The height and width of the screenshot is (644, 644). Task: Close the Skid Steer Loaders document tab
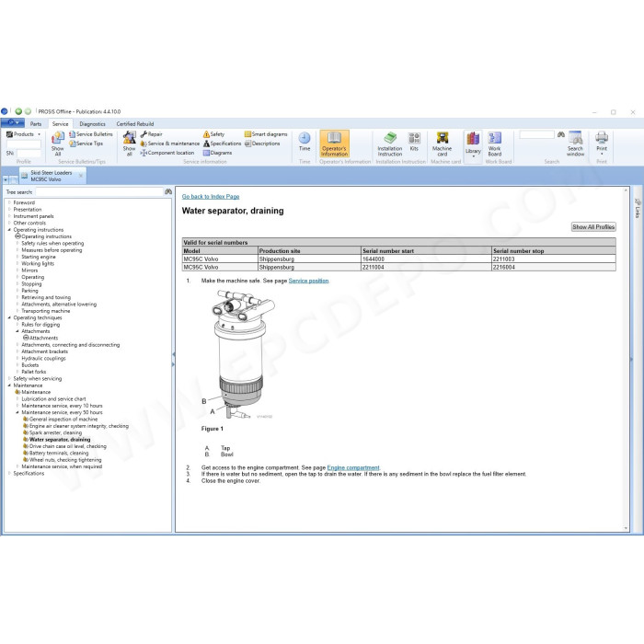[x=81, y=176]
